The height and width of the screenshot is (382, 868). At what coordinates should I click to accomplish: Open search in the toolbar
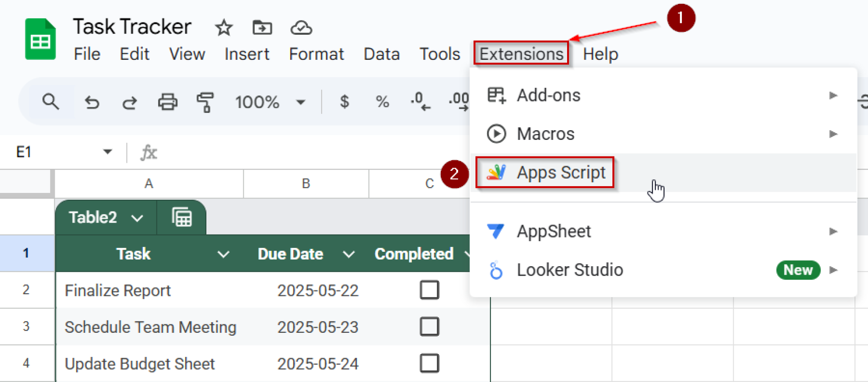tap(51, 102)
